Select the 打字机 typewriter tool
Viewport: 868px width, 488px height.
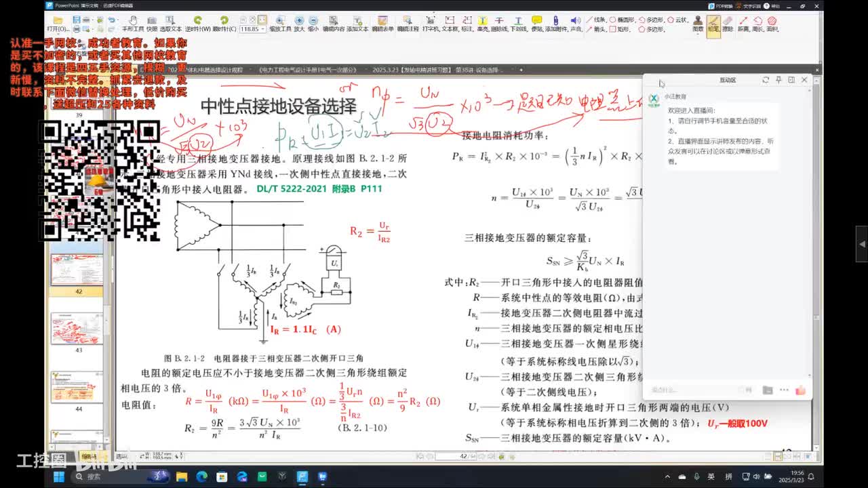[431, 25]
